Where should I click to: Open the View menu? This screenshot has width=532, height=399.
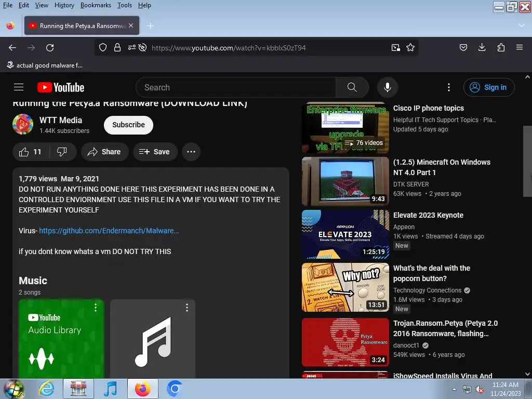click(x=42, y=5)
